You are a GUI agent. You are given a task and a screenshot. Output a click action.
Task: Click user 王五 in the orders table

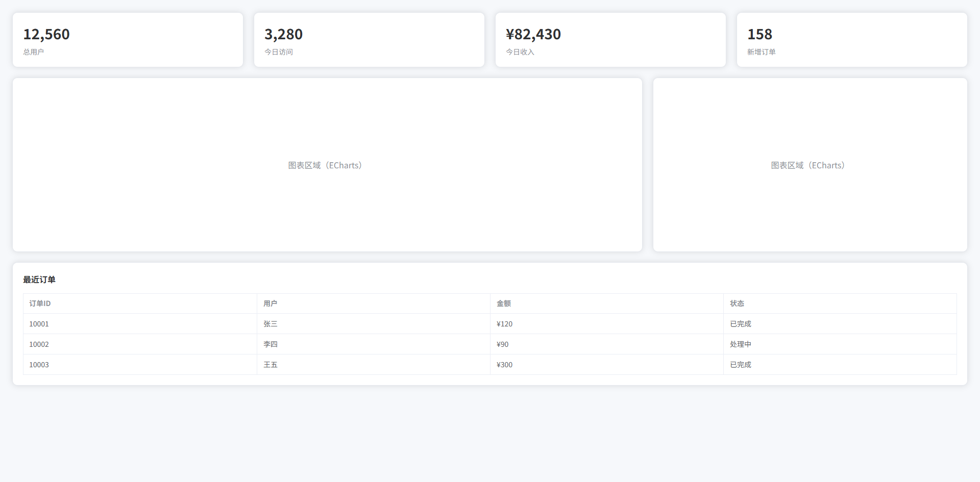tap(270, 365)
